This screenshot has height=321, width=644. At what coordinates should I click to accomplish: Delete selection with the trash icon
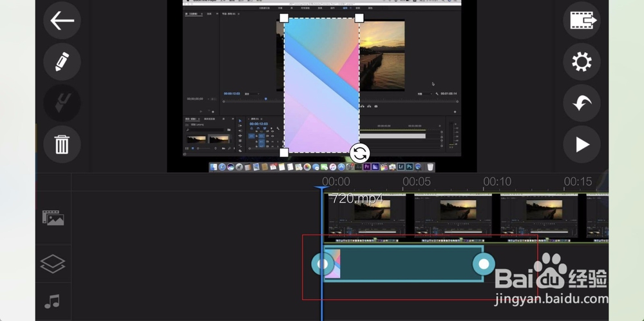62,144
